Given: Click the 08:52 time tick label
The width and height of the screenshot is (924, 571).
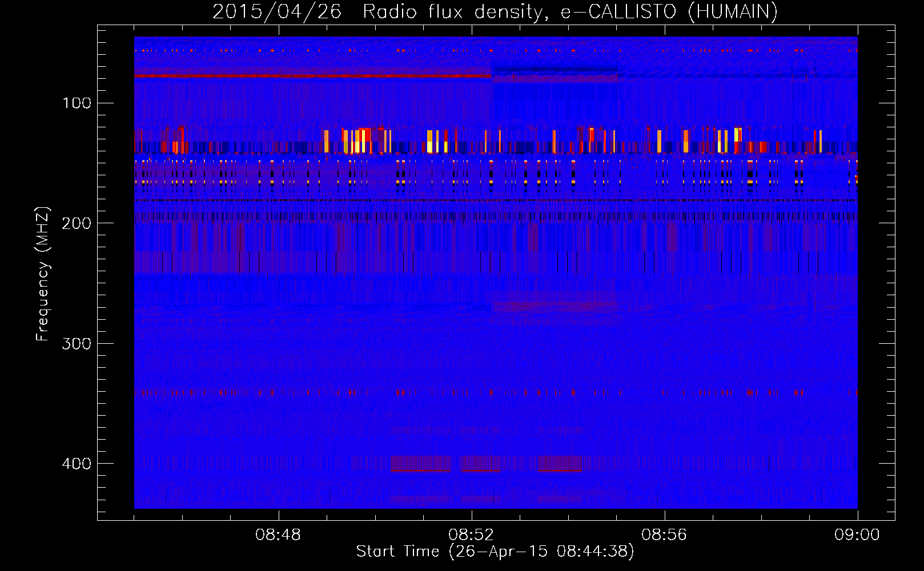Looking at the screenshot, I should click(x=471, y=535).
